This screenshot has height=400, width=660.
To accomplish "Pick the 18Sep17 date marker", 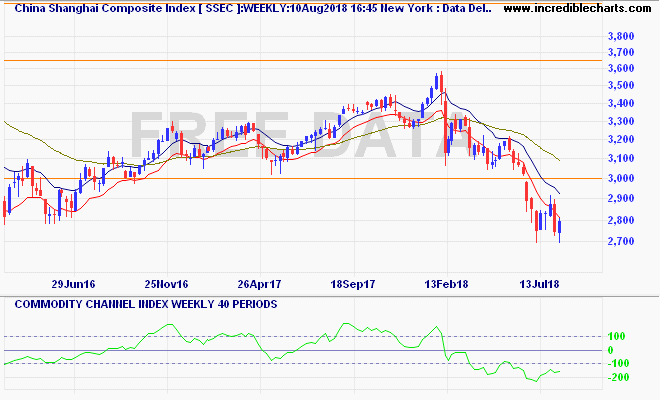I will (353, 284).
